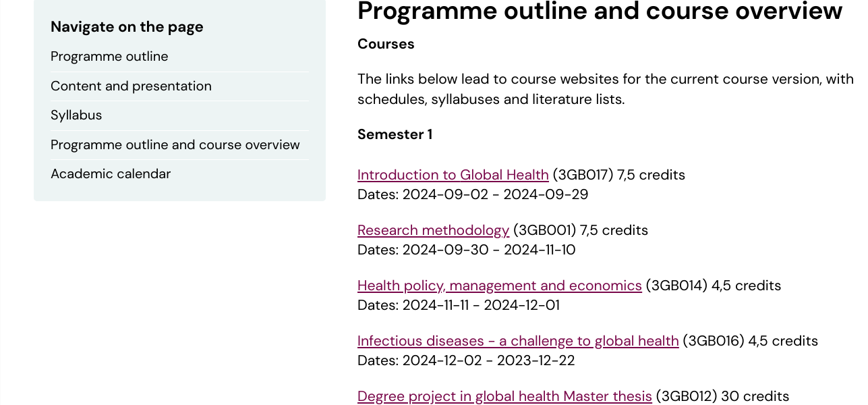Screen dimensions: 868x405
Task: Open Programme outline and course overview sidebar link
Action: coord(175,145)
